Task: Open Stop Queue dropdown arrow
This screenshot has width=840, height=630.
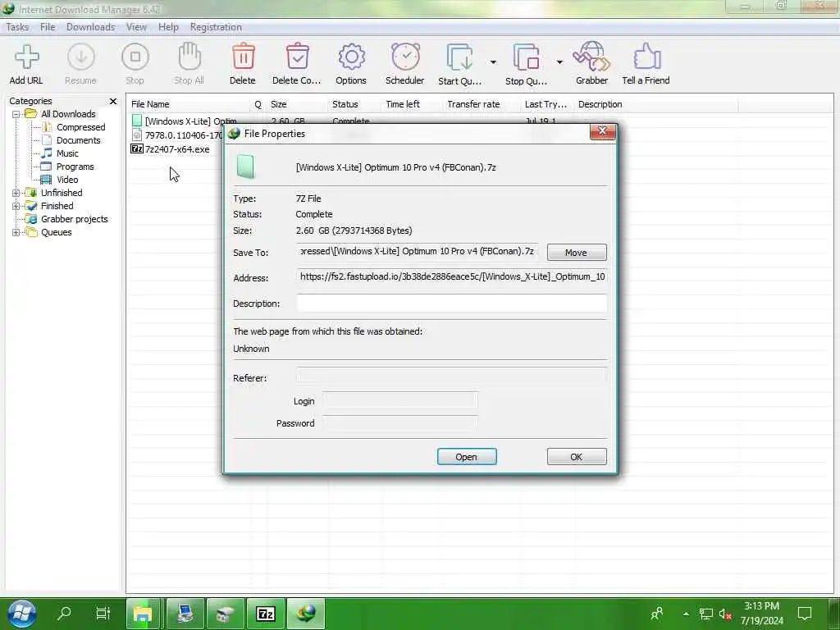Action: click(x=559, y=62)
